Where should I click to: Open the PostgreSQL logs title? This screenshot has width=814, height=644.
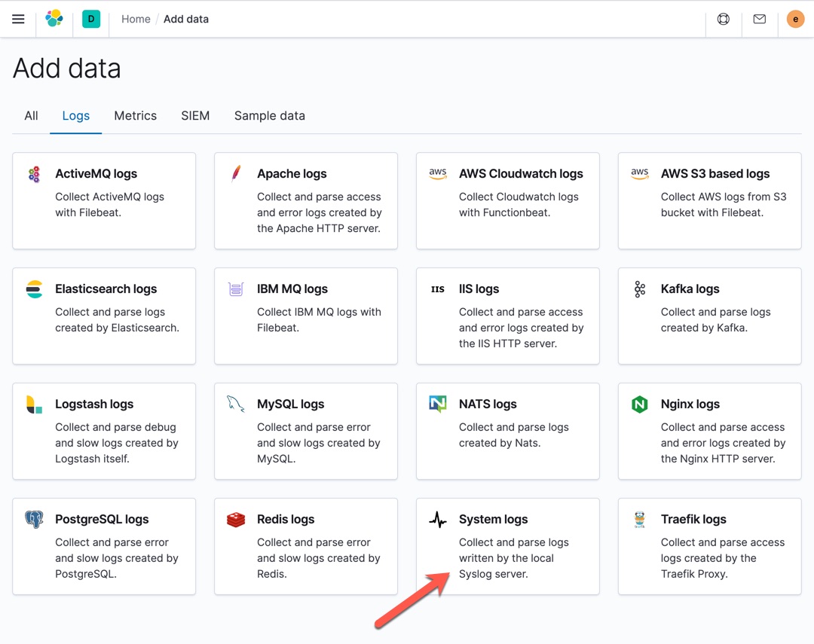102,520
